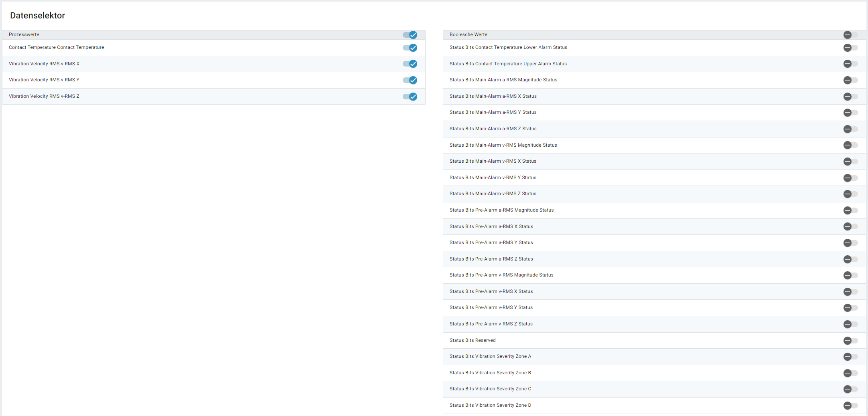Turn off Vibration Velocity v-RMS X toggle

coord(410,64)
